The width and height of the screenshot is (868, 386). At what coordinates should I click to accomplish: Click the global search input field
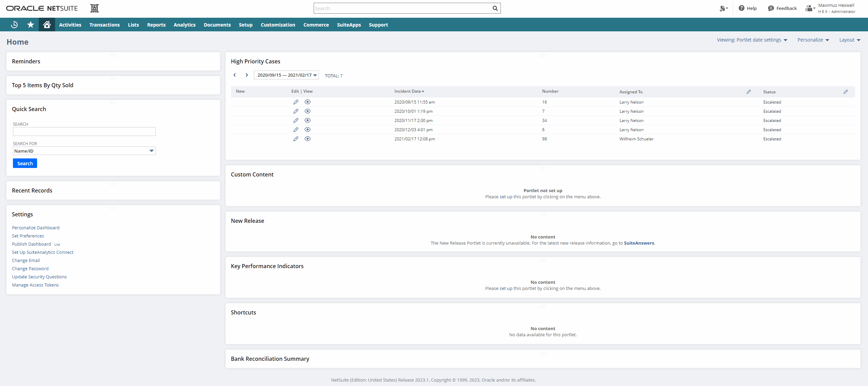[x=403, y=8]
